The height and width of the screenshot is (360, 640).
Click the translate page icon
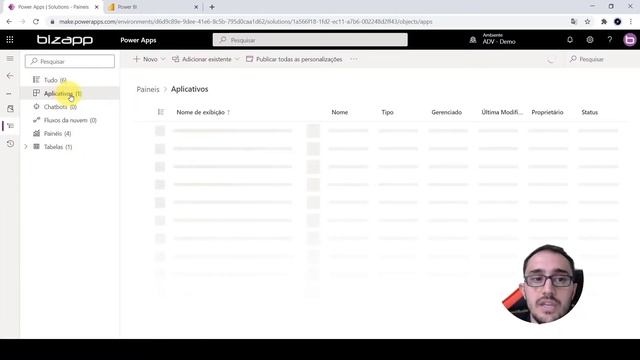pyautogui.click(x=573, y=22)
